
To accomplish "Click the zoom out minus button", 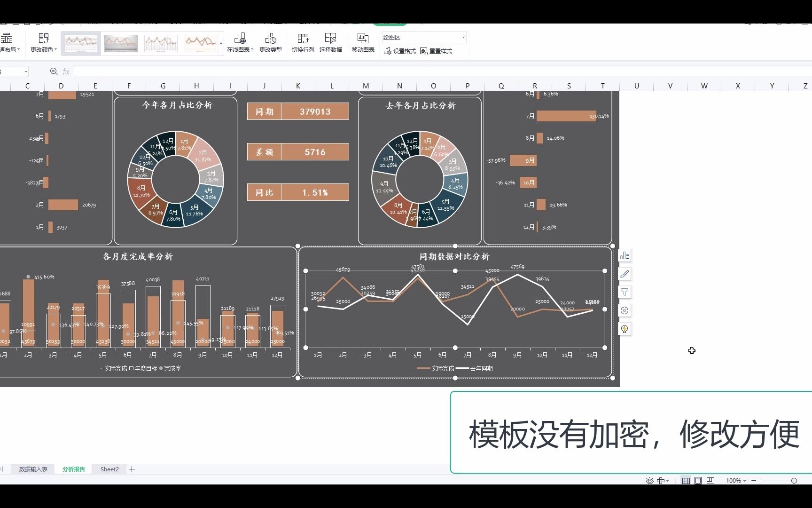I will (x=754, y=480).
